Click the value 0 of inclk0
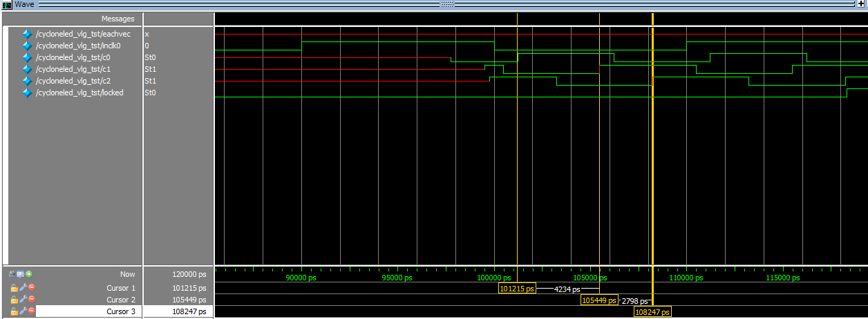 147,46
